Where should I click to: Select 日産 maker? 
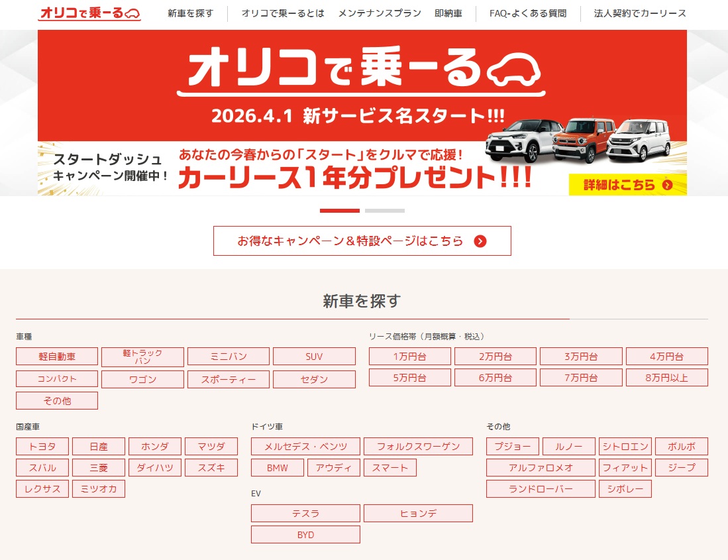[x=99, y=447]
